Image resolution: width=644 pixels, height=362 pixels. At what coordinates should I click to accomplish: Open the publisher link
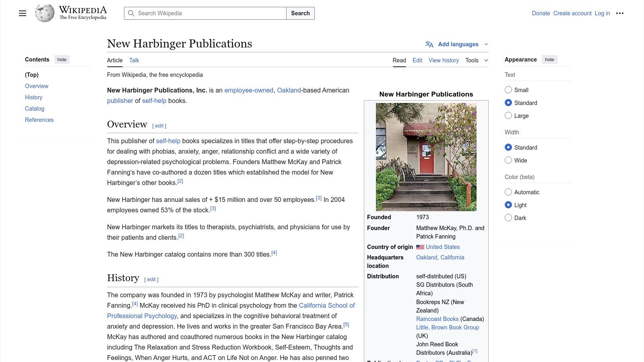point(120,101)
